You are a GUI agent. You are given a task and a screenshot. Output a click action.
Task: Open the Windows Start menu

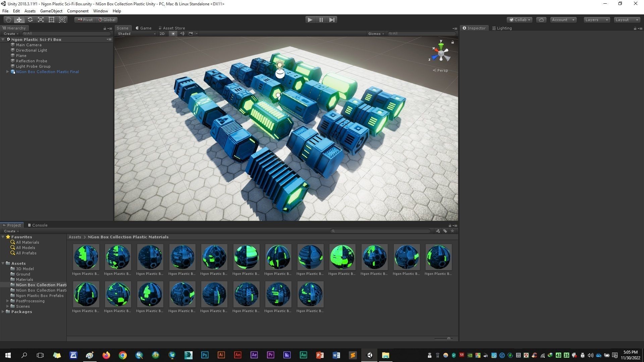click(x=8, y=355)
